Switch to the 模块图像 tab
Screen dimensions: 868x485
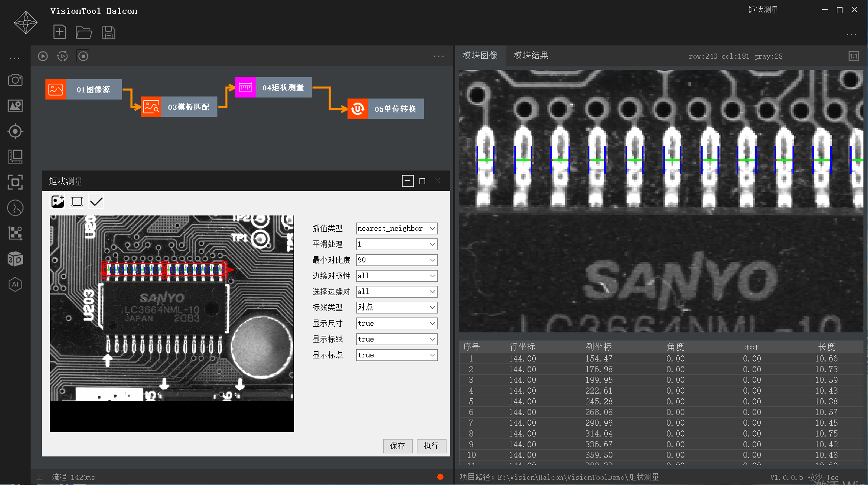tap(480, 55)
